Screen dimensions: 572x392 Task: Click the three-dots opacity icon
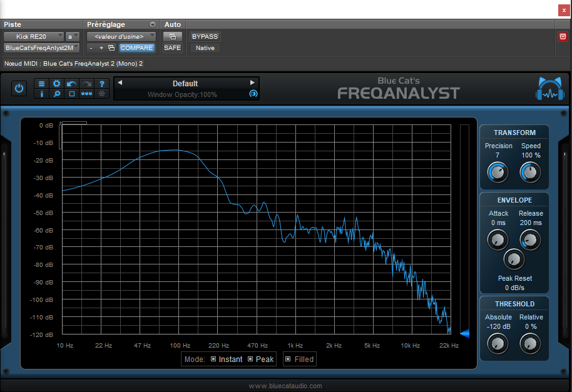(86, 94)
